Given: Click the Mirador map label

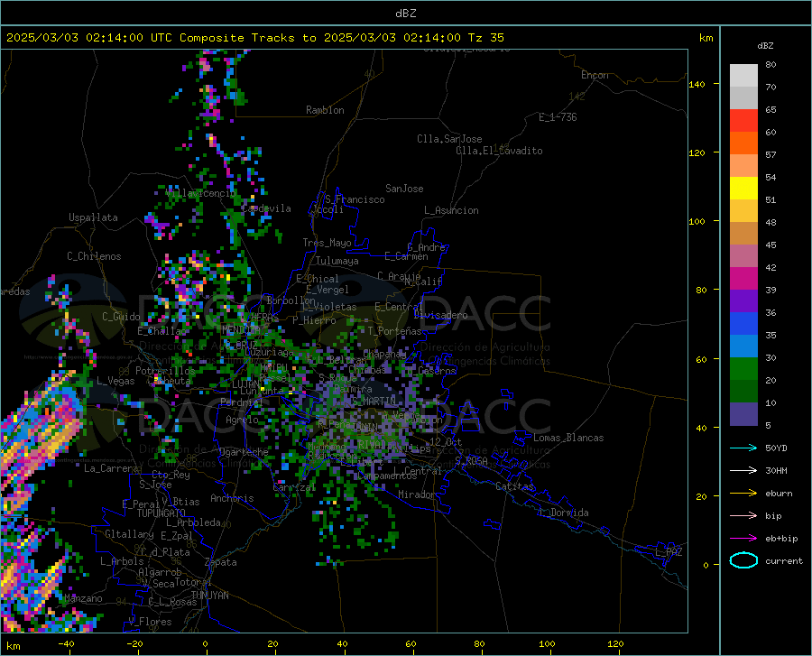Looking at the screenshot, I should tap(416, 494).
